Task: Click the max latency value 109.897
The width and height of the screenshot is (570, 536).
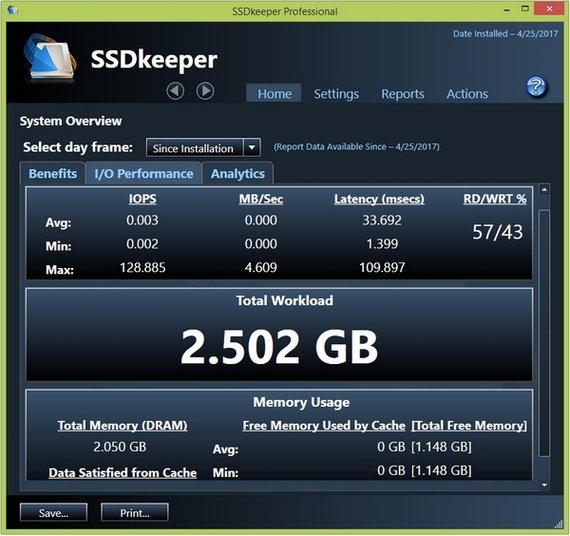Action: point(382,268)
